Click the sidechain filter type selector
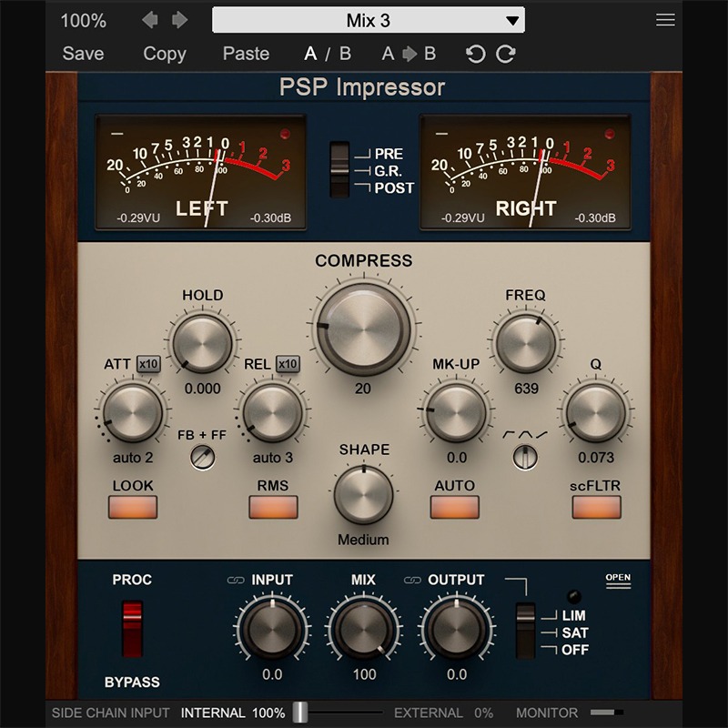 click(525, 457)
